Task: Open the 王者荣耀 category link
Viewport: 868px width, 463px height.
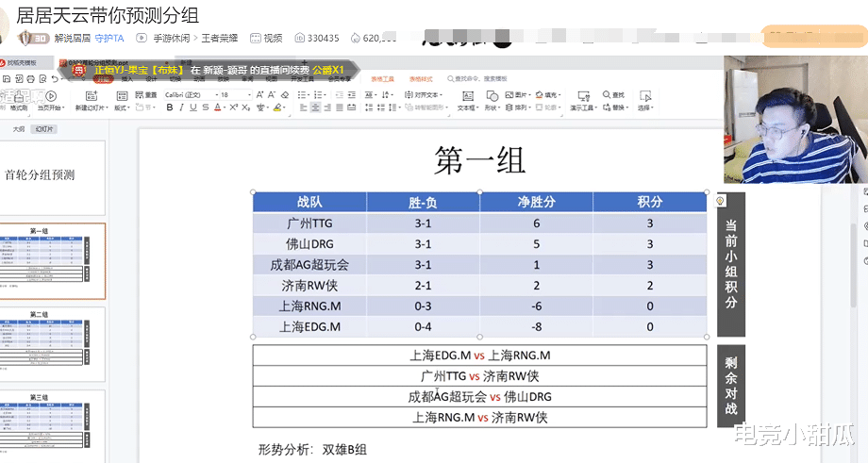Action: 222,39
